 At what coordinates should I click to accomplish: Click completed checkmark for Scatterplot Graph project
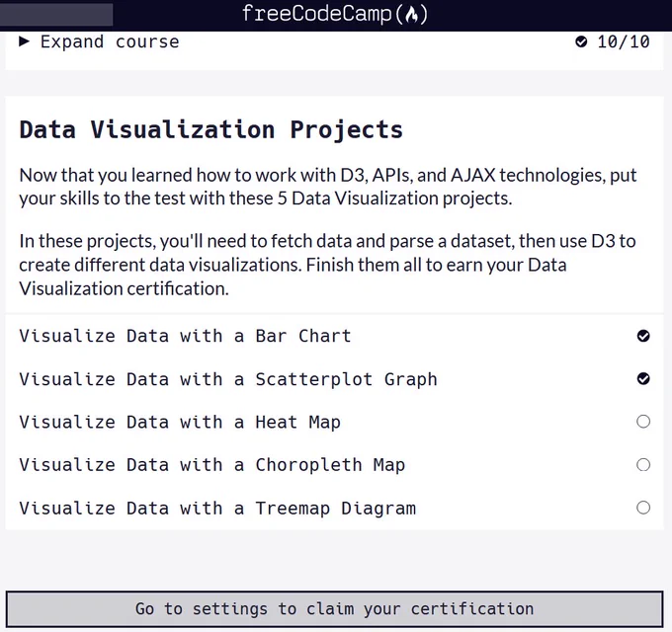pos(643,378)
